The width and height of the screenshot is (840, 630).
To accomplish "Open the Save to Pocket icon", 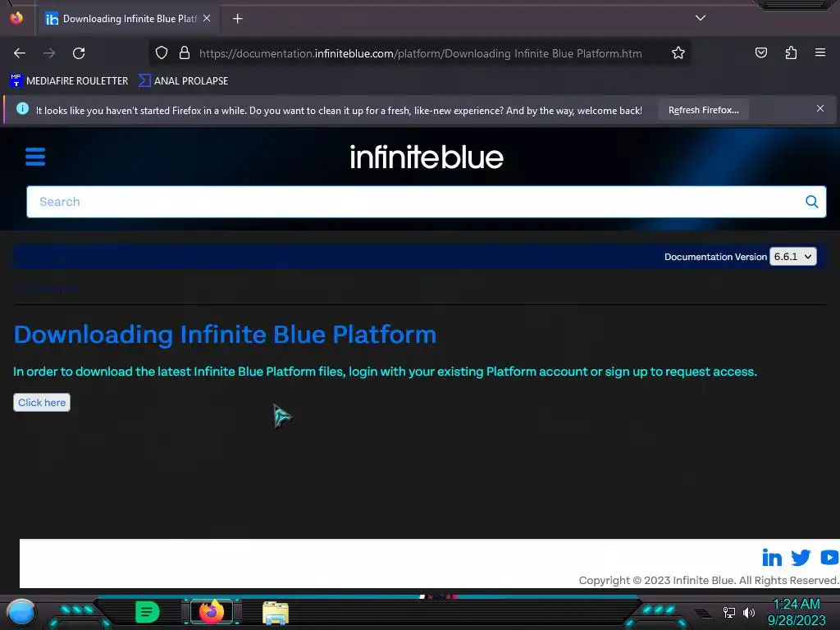I will click(760, 53).
